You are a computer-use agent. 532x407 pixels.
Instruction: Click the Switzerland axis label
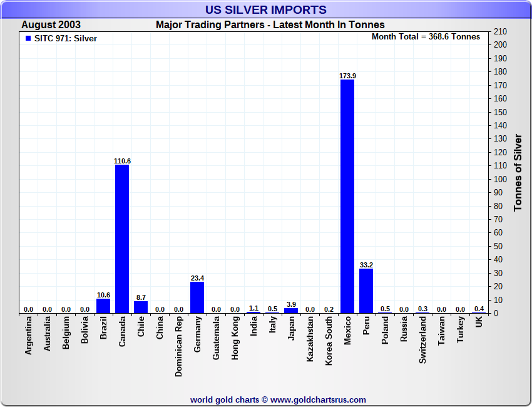(x=422, y=340)
